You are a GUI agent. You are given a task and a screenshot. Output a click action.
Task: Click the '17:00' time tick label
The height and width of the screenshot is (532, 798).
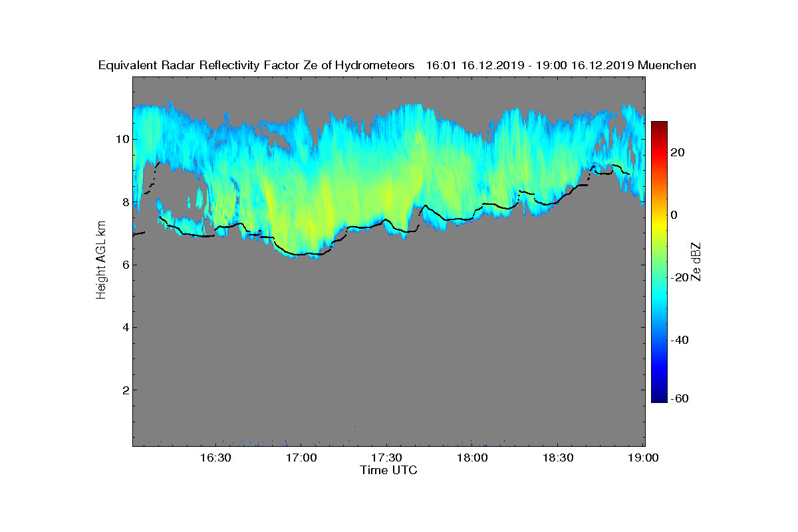[301, 458]
